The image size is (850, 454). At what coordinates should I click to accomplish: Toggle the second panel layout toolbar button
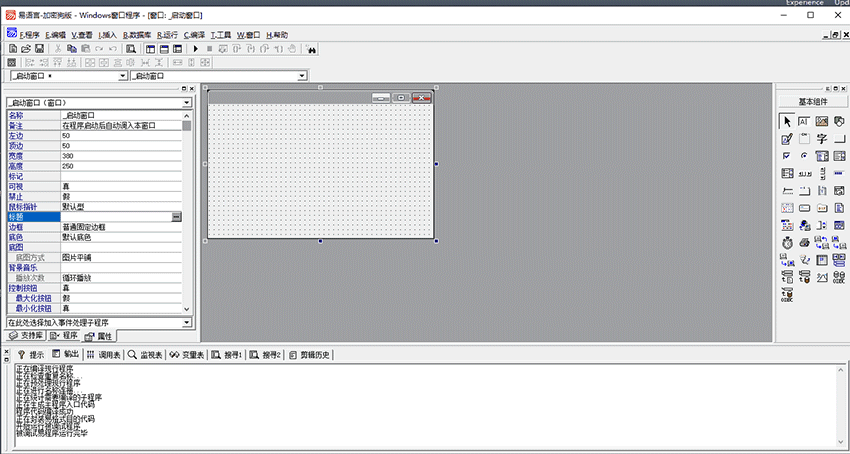click(164, 49)
